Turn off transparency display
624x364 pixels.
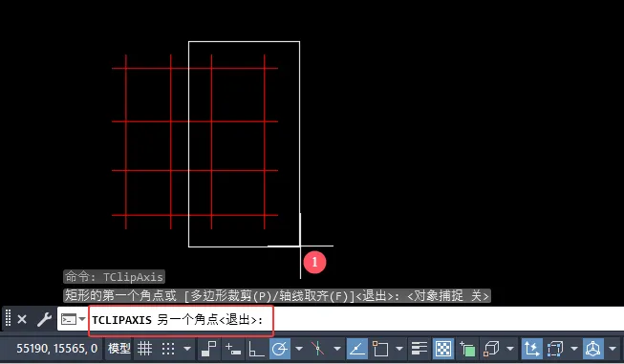tap(443, 349)
